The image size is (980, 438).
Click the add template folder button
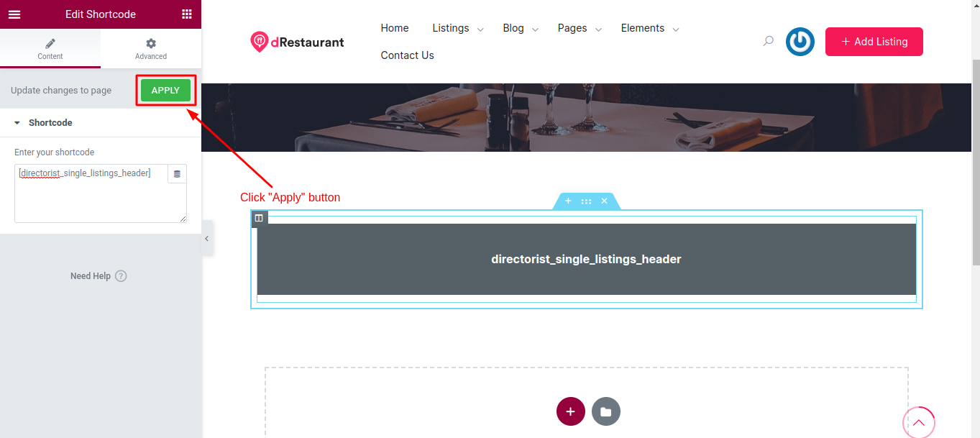coord(606,411)
